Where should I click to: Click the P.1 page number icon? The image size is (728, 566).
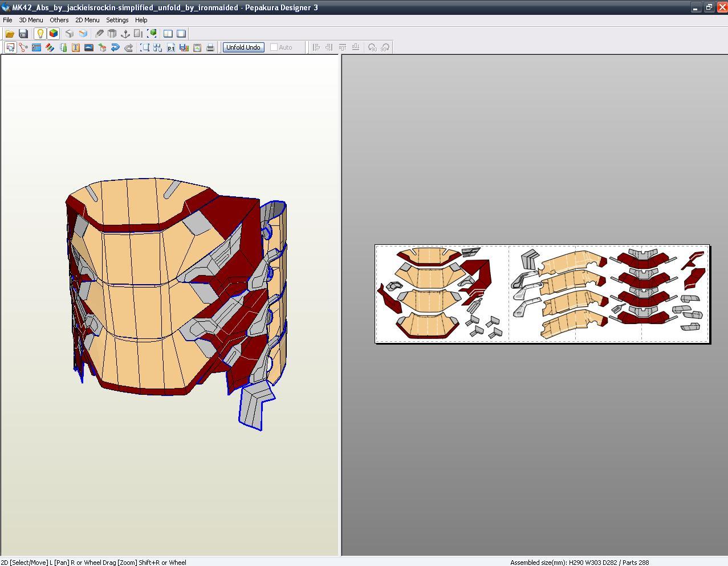(x=171, y=47)
